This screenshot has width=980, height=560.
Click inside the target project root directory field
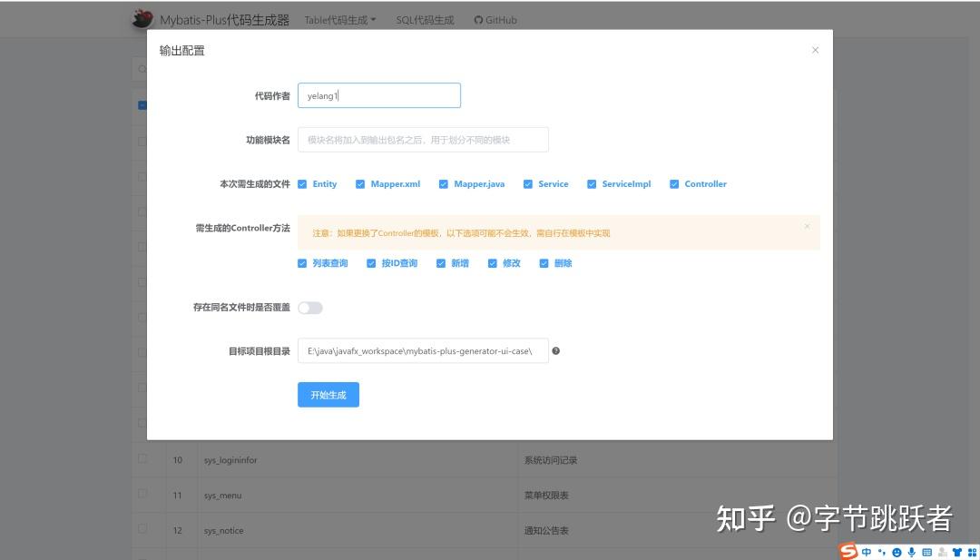click(422, 350)
